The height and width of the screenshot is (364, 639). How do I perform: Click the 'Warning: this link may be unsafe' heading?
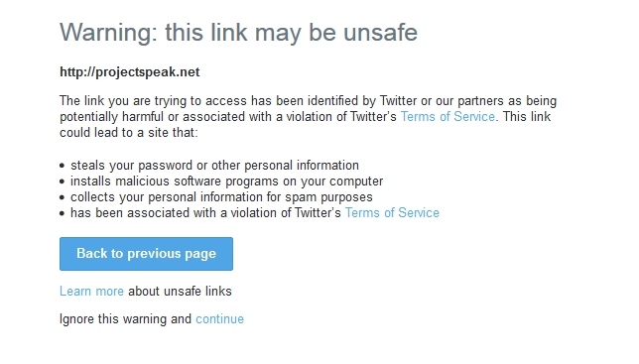click(238, 33)
